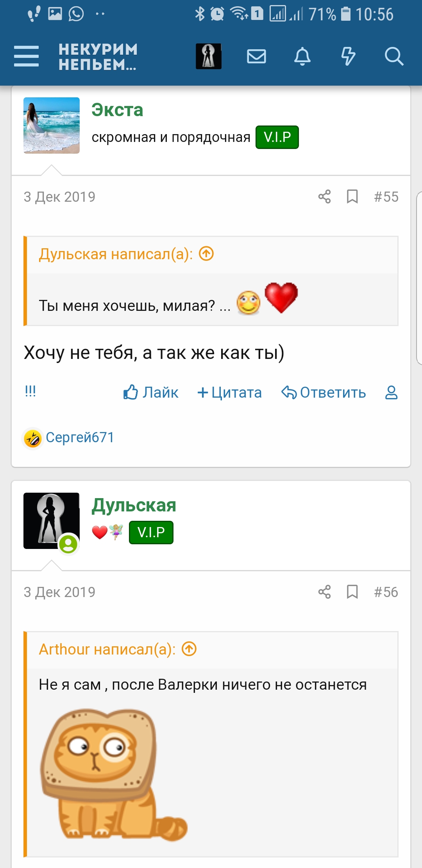Open Экста's profile via username
Screen dimensions: 422x868
tap(117, 110)
